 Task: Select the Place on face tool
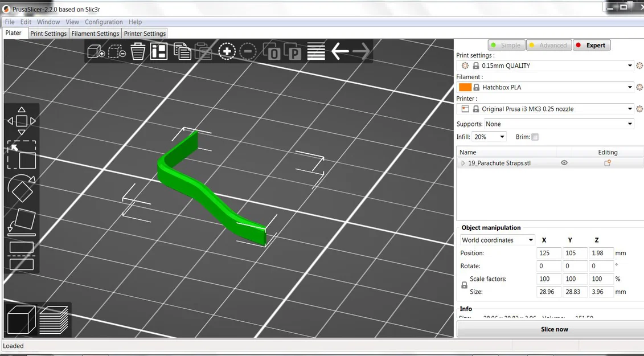pos(22,222)
